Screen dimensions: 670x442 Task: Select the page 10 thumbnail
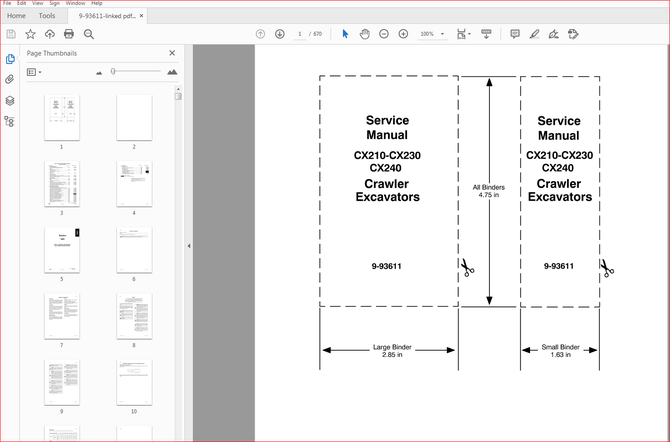pos(134,383)
